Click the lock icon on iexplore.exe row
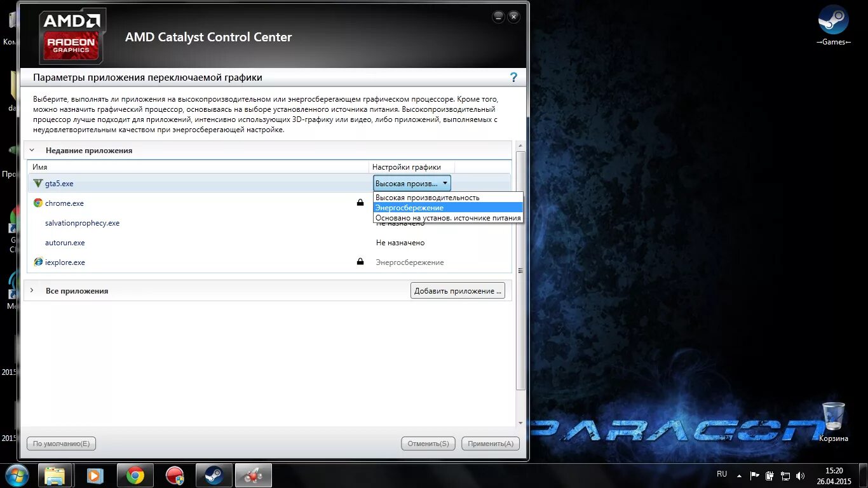This screenshot has width=868, height=488. pos(360,261)
